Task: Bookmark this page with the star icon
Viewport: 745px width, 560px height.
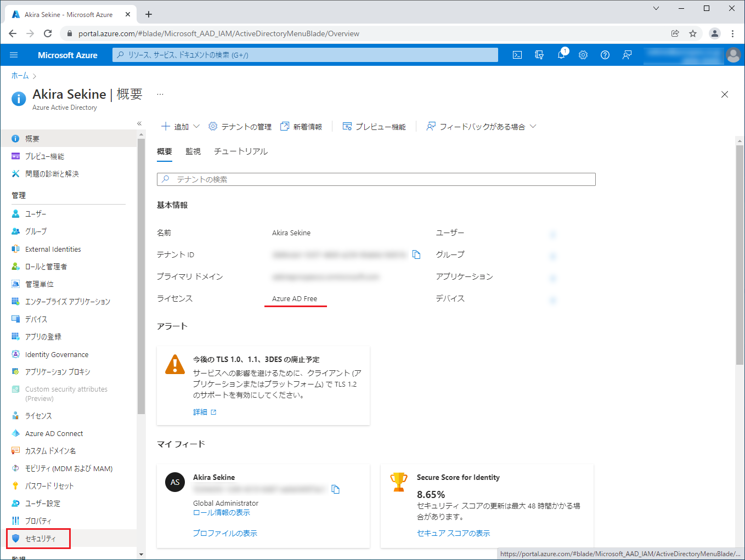Action: tap(693, 33)
